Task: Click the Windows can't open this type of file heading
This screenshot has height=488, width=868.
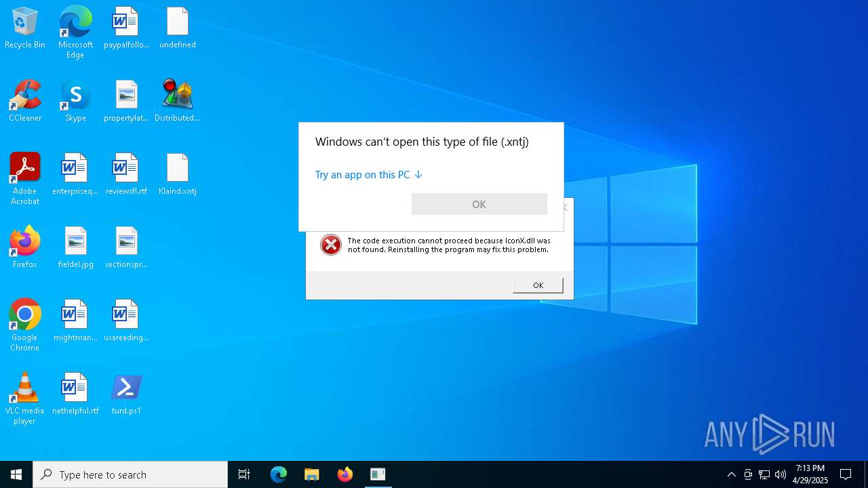Action: pos(422,142)
